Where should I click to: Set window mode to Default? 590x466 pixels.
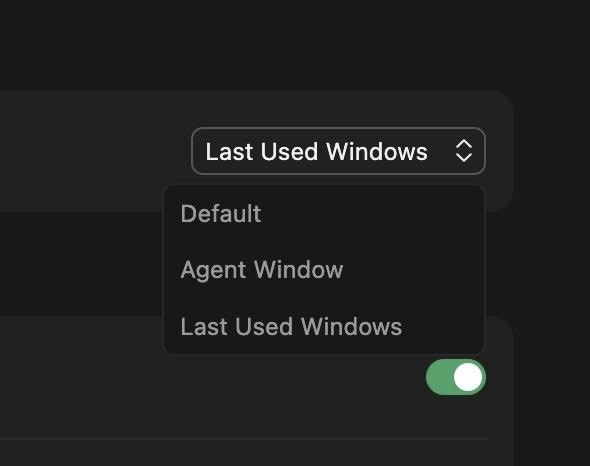(324, 213)
